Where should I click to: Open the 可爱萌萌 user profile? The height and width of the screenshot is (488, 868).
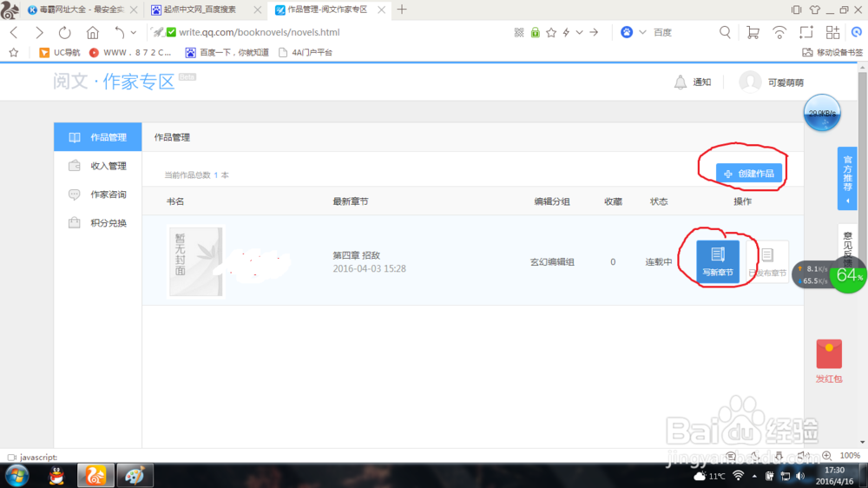[771, 82]
